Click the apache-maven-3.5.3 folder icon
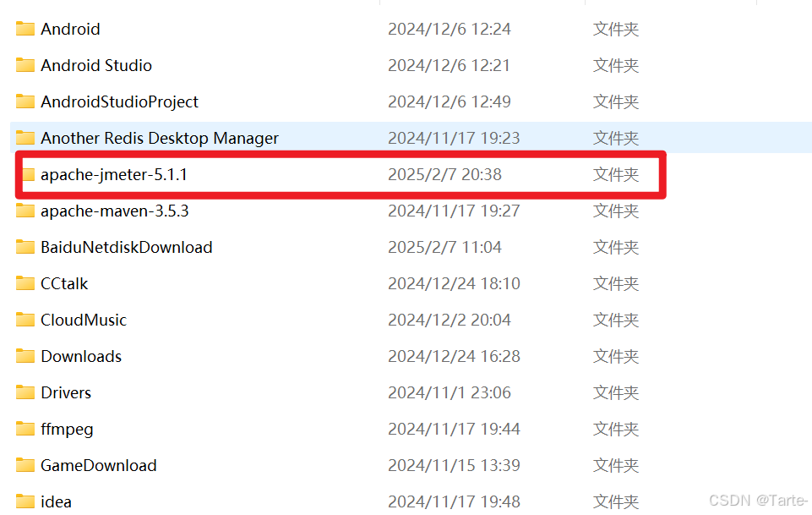This screenshot has width=812, height=515. click(x=25, y=211)
